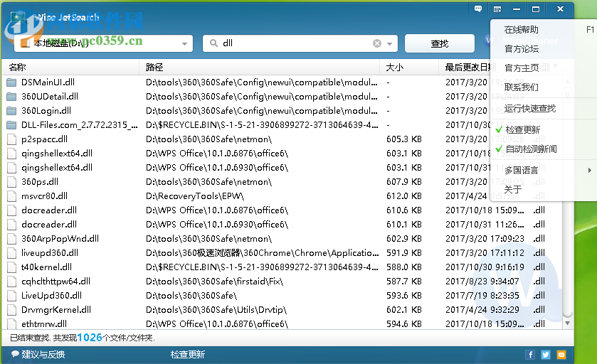The height and width of the screenshot is (364, 597).
Task: Click the size value 612.0 KB
Action: (x=404, y=196)
